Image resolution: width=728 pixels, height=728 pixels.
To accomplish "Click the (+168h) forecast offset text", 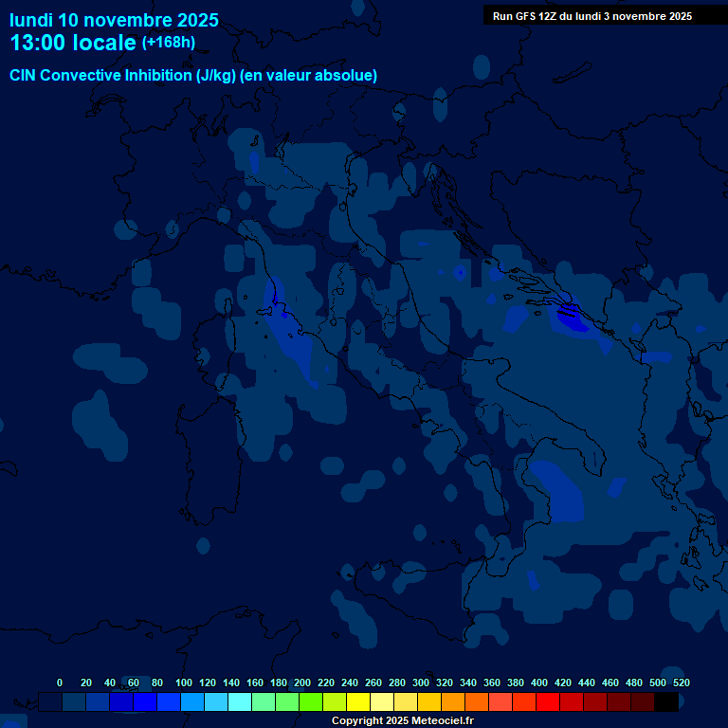I will pyautogui.click(x=169, y=43).
